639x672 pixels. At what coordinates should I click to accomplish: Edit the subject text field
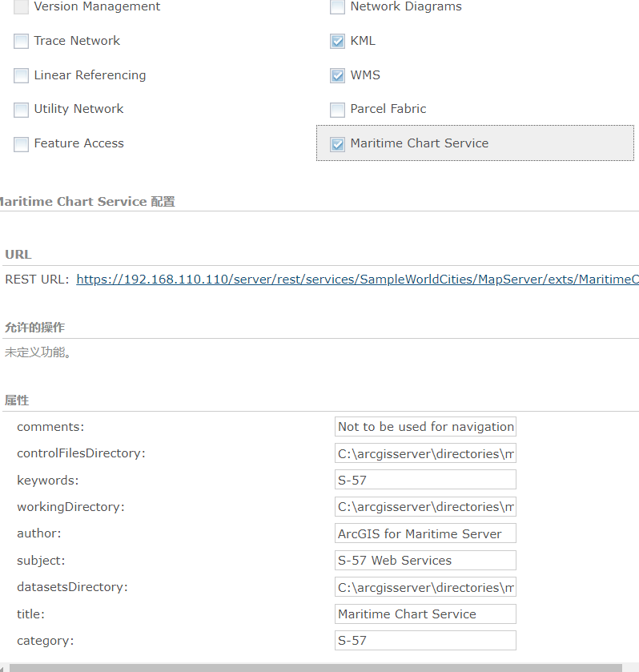(425, 561)
